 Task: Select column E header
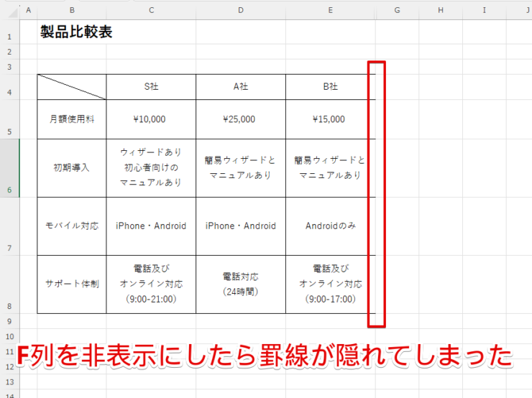coord(331,10)
